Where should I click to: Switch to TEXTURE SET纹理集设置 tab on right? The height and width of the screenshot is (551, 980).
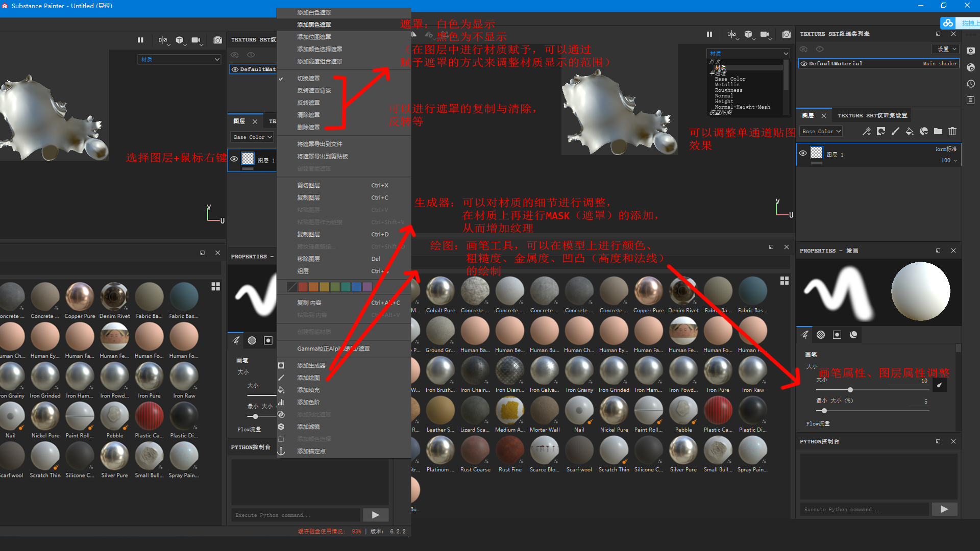pyautogui.click(x=872, y=116)
